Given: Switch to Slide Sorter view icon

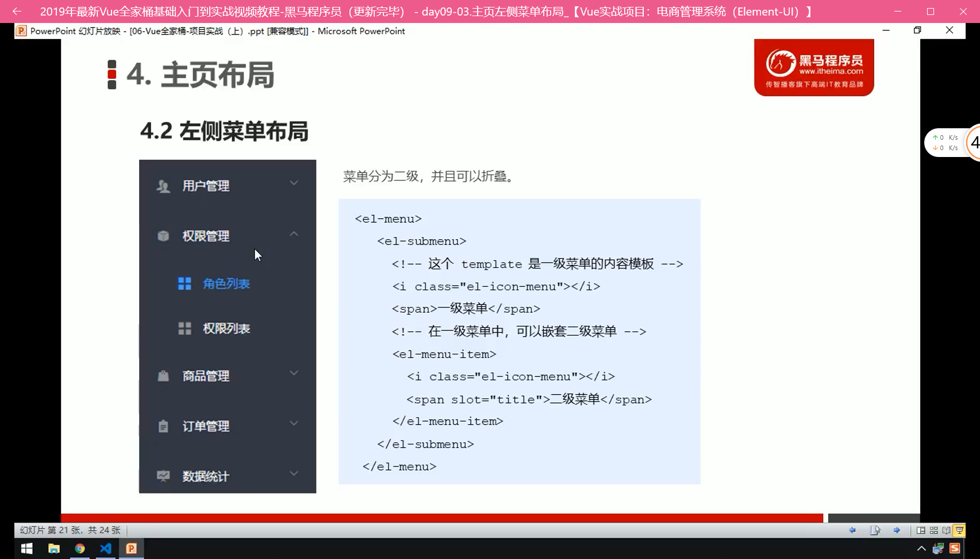Looking at the screenshot, I should [x=933, y=530].
